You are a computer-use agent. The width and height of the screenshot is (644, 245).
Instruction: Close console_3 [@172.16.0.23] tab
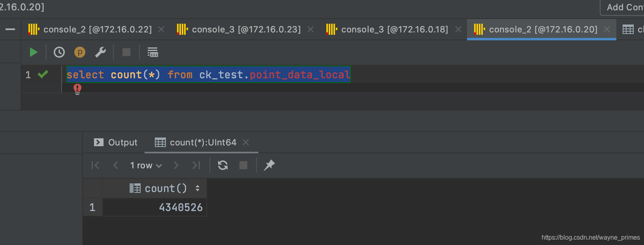pos(311,29)
